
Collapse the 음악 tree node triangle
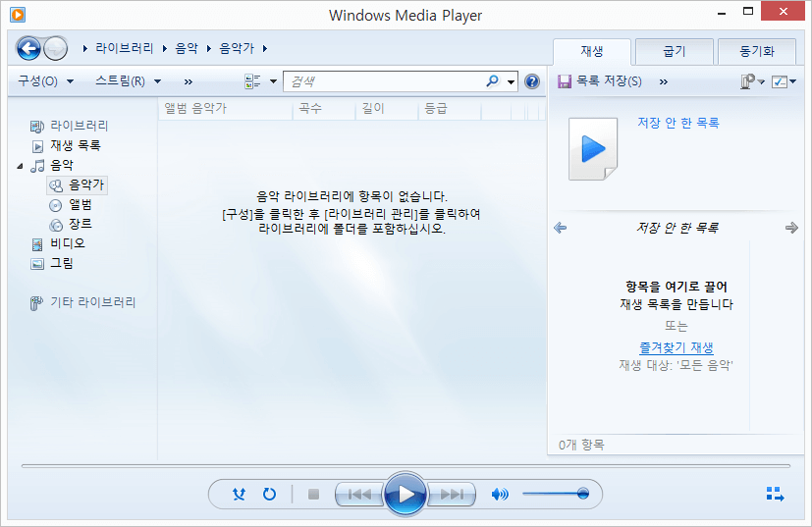pos(20,166)
